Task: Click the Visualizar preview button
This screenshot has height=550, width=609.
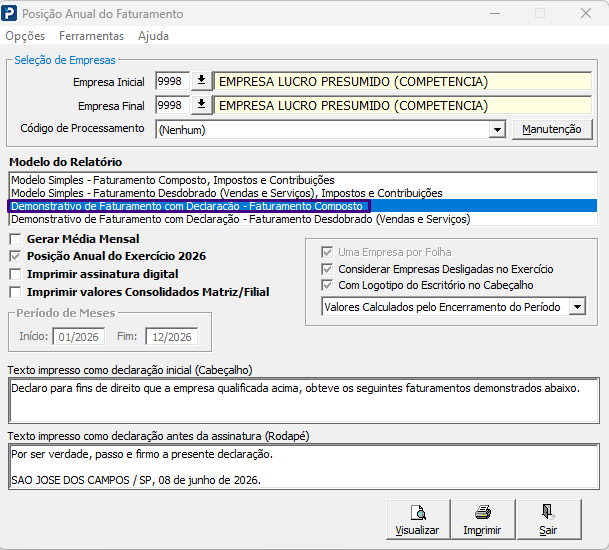Action: tap(418, 519)
